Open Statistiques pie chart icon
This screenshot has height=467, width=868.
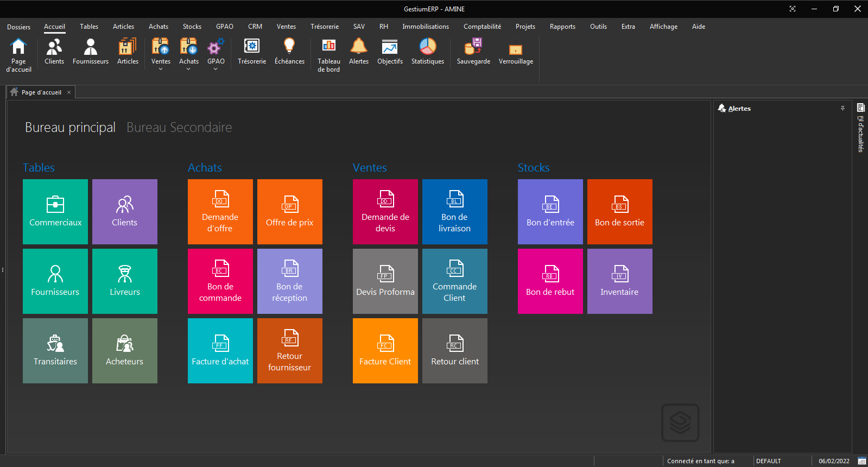click(x=428, y=52)
